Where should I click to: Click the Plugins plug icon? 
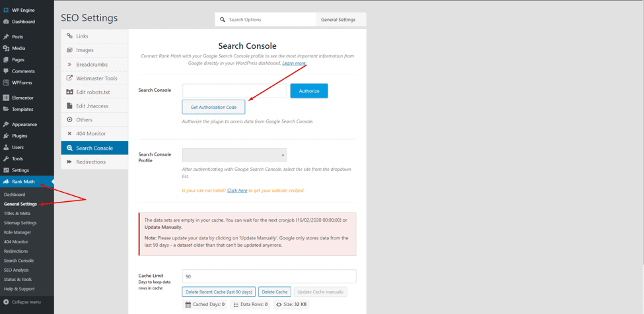[6, 136]
